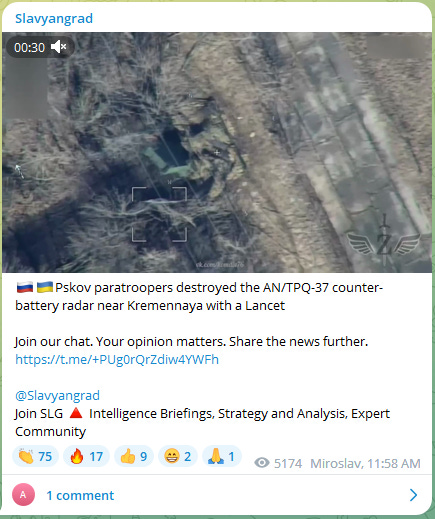Click the red triangle emoji near SLG
Screen dimensions: 435x519
coord(76,413)
